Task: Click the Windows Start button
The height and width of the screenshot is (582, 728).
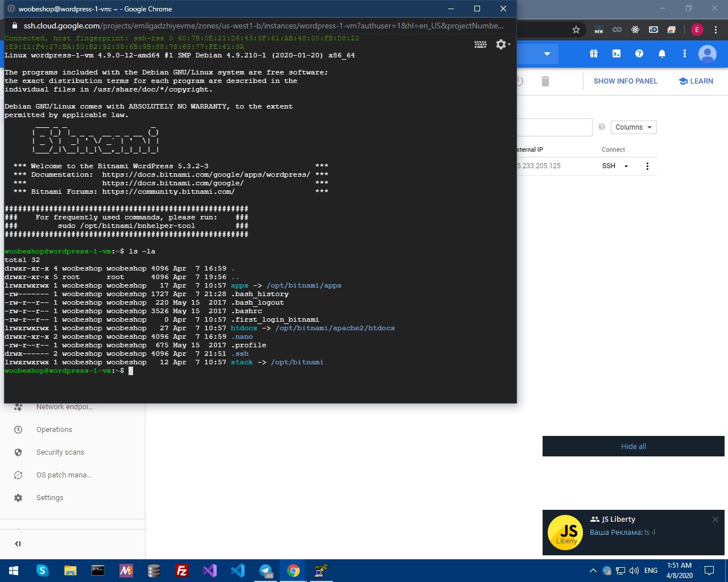Action: point(14,571)
